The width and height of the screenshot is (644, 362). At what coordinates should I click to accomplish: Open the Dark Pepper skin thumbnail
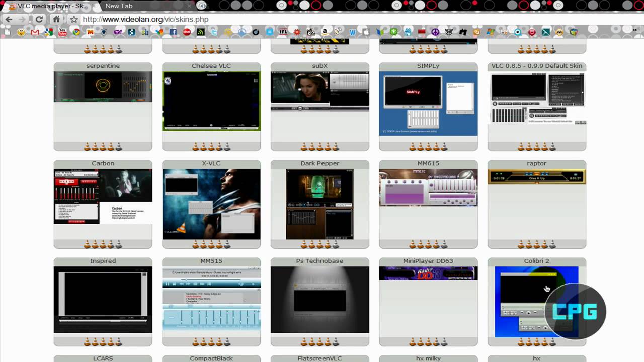coord(320,204)
